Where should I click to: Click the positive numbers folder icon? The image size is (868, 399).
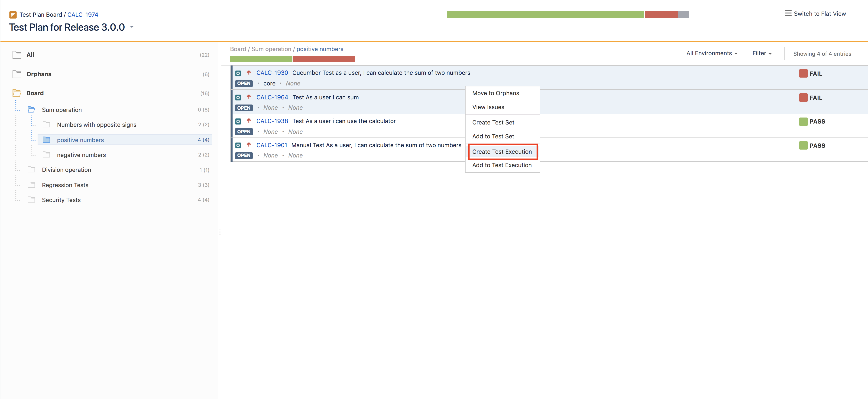point(46,140)
